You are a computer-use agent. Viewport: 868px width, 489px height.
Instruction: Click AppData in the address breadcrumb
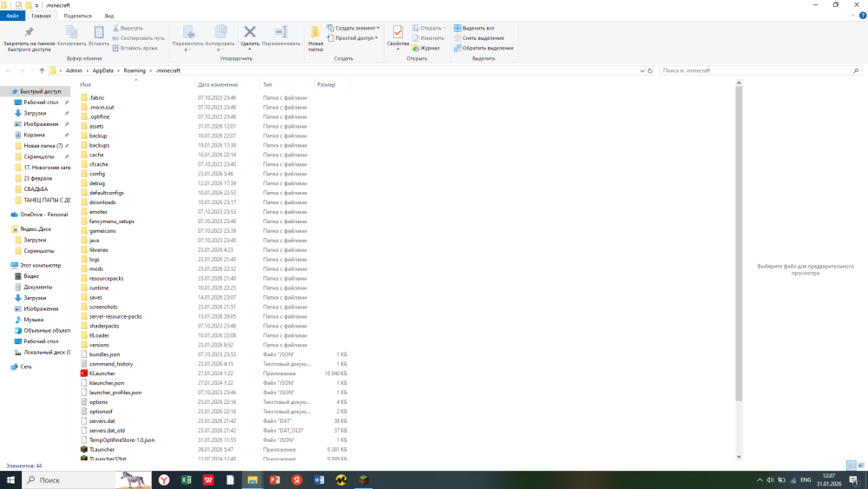point(103,71)
